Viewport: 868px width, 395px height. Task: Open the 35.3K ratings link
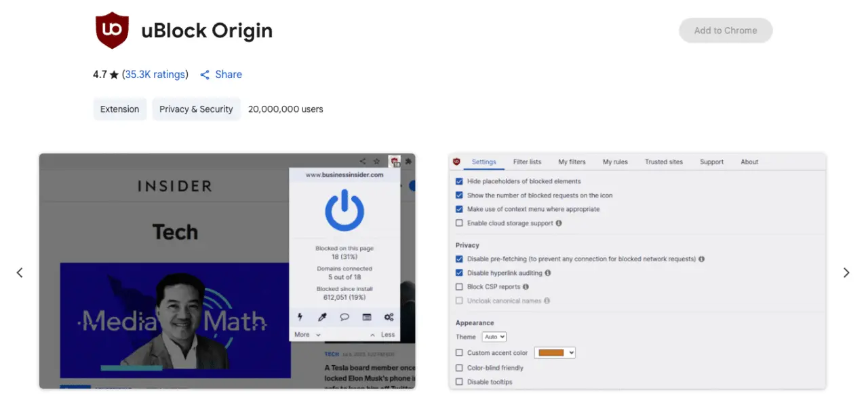coord(155,75)
